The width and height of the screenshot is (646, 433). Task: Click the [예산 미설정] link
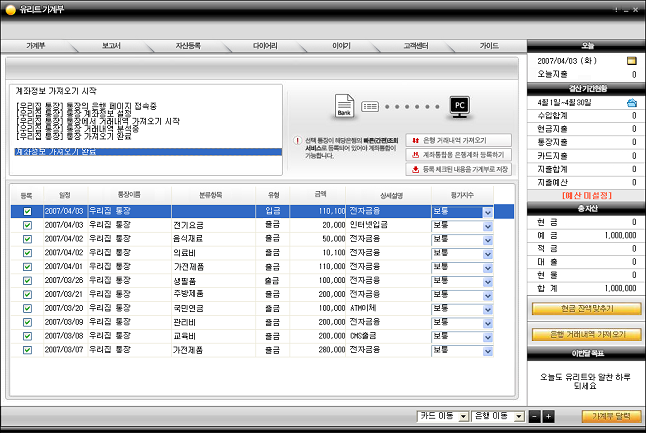click(x=587, y=195)
